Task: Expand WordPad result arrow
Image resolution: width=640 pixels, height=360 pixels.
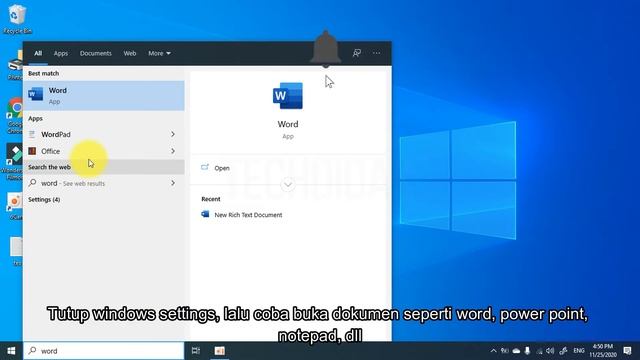Action: tap(173, 134)
